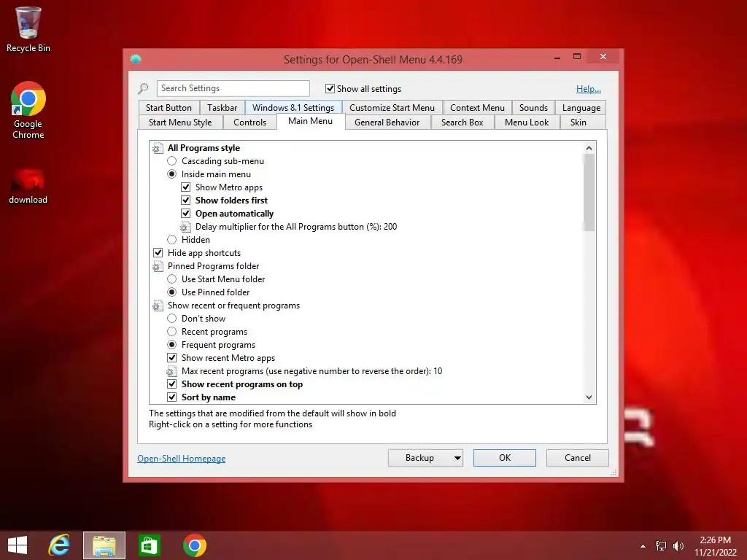Toggle Show folders first checkbox

(186, 201)
